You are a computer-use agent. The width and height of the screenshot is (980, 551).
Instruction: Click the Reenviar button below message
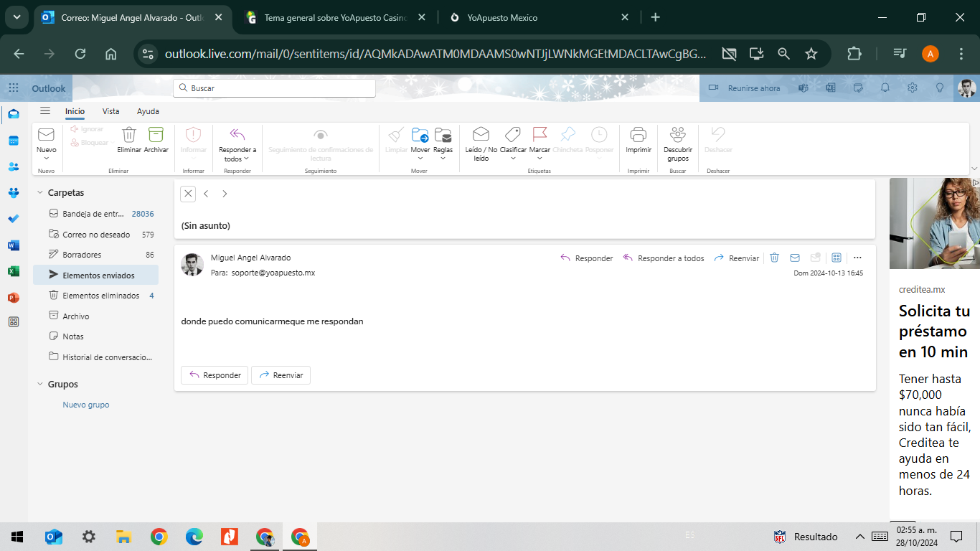coord(281,375)
